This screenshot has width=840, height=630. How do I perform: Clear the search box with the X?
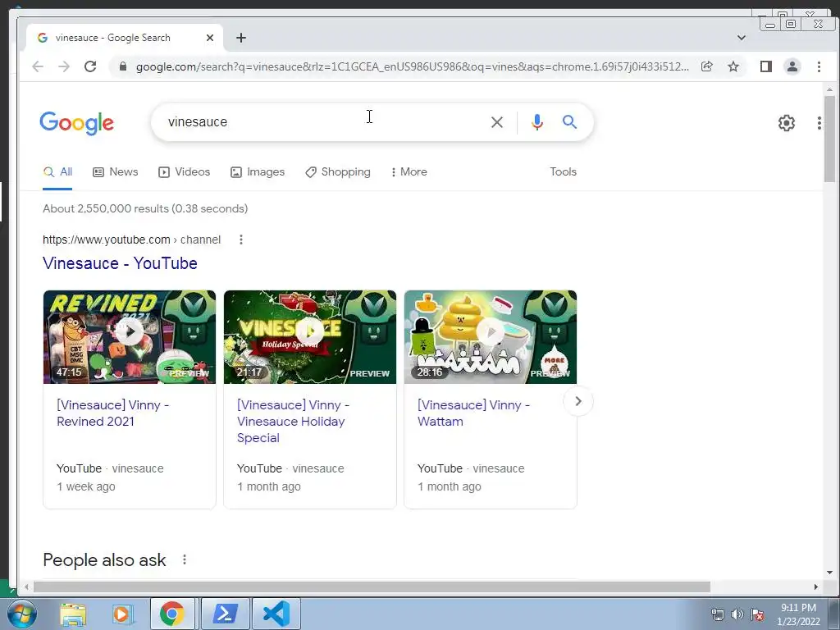pos(497,122)
